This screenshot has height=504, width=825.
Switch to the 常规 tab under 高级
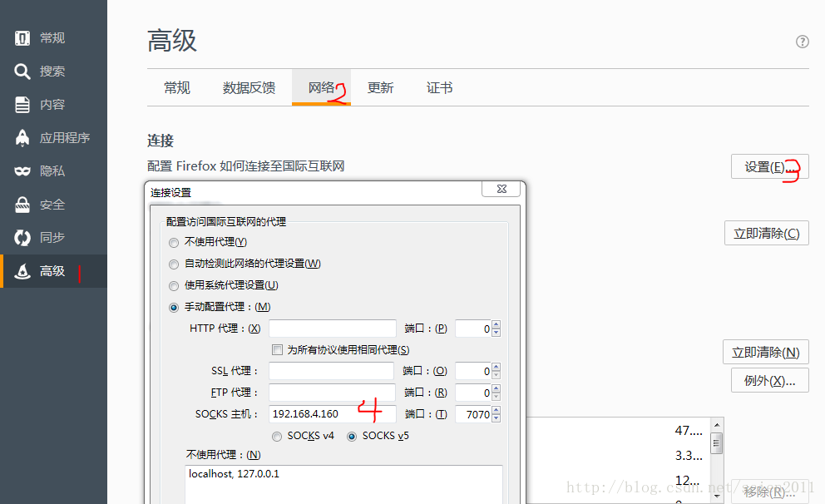pyautogui.click(x=177, y=88)
